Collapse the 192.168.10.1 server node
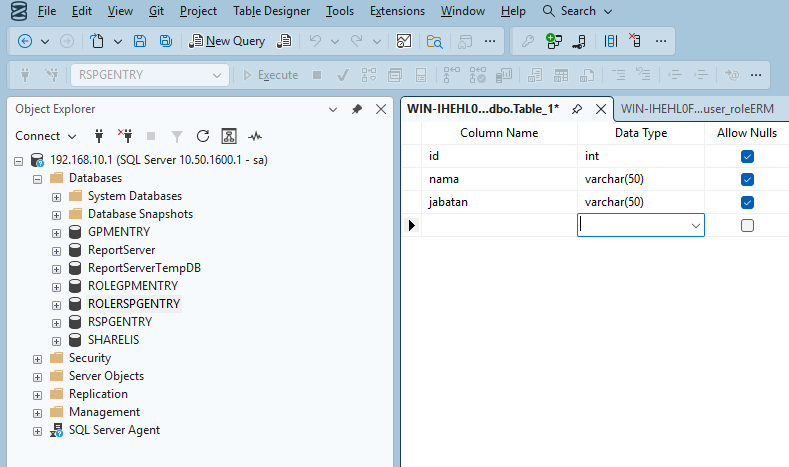Screen dimensions: 789x467 (x=19, y=162)
